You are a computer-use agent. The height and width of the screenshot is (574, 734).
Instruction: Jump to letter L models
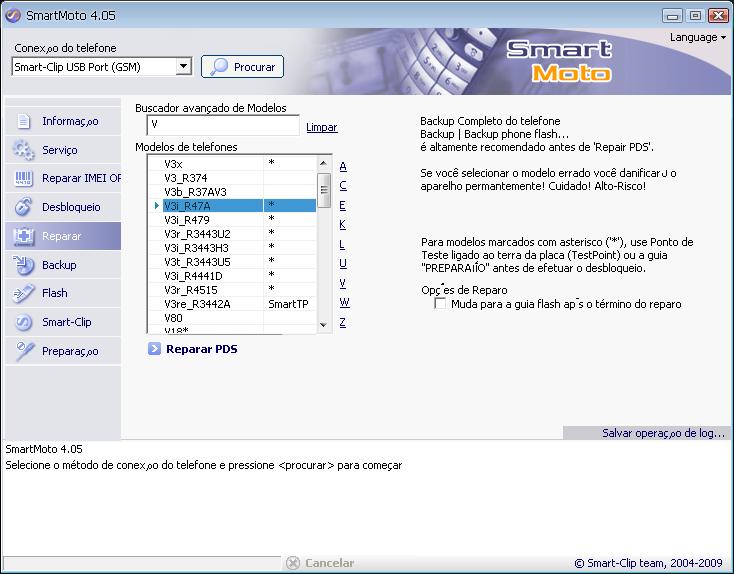[x=342, y=244]
